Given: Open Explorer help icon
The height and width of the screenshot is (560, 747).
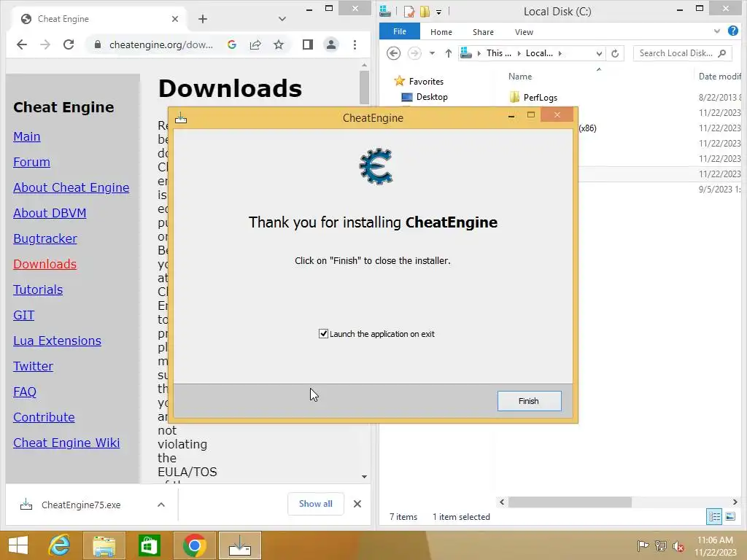Looking at the screenshot, I should point(733,31).
